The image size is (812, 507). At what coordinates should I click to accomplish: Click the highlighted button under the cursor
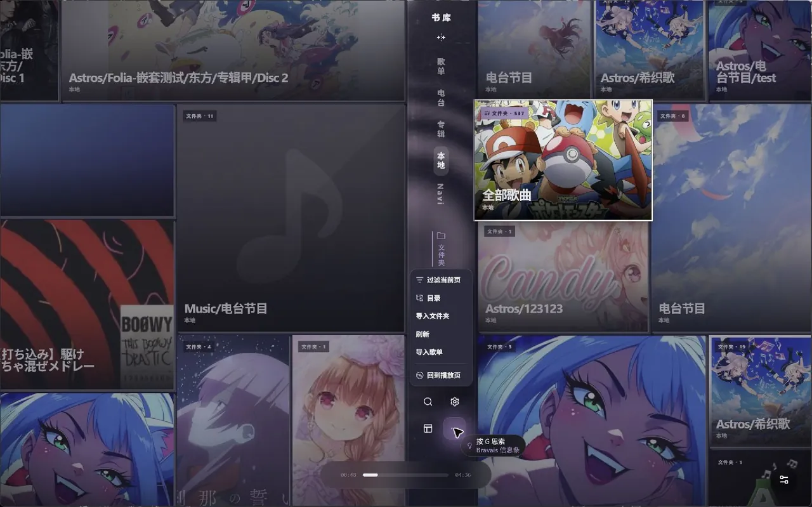click(455, 429)
